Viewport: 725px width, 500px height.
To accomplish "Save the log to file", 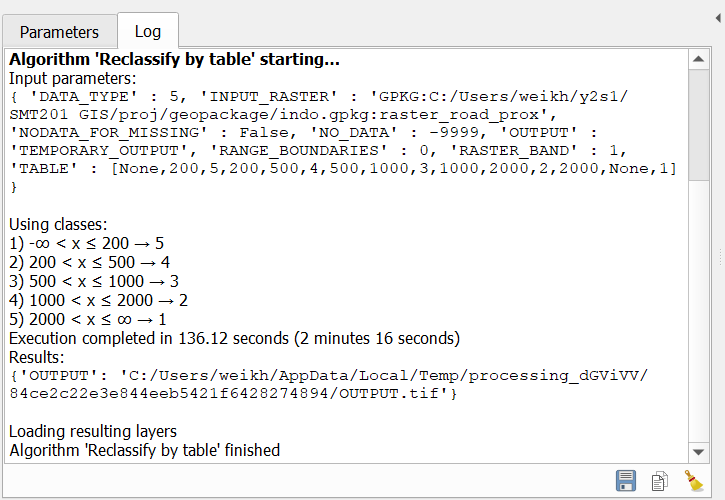I will [x=626, y=481].
